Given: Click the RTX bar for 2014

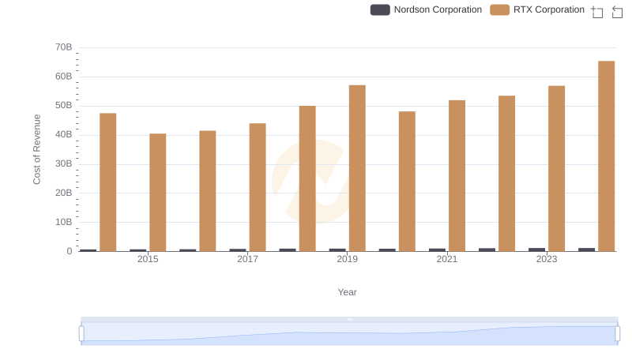Looking at the screenshot, I should (108, 182).
